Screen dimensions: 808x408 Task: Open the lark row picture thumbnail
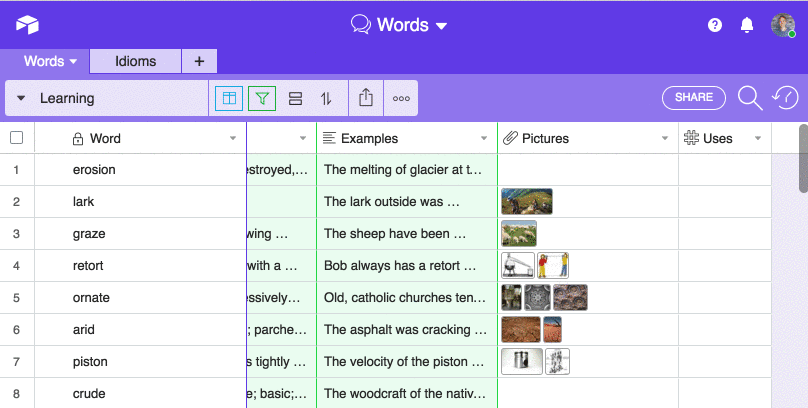point(527,202)
